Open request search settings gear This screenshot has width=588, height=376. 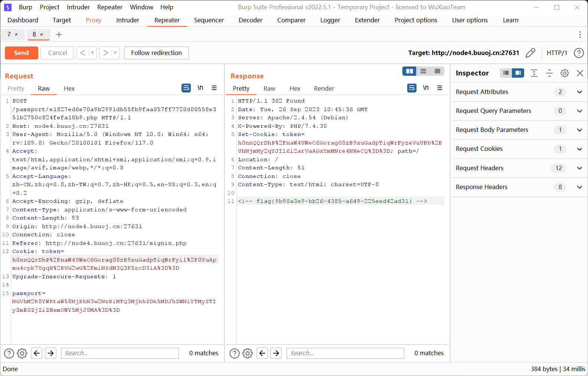22,353
